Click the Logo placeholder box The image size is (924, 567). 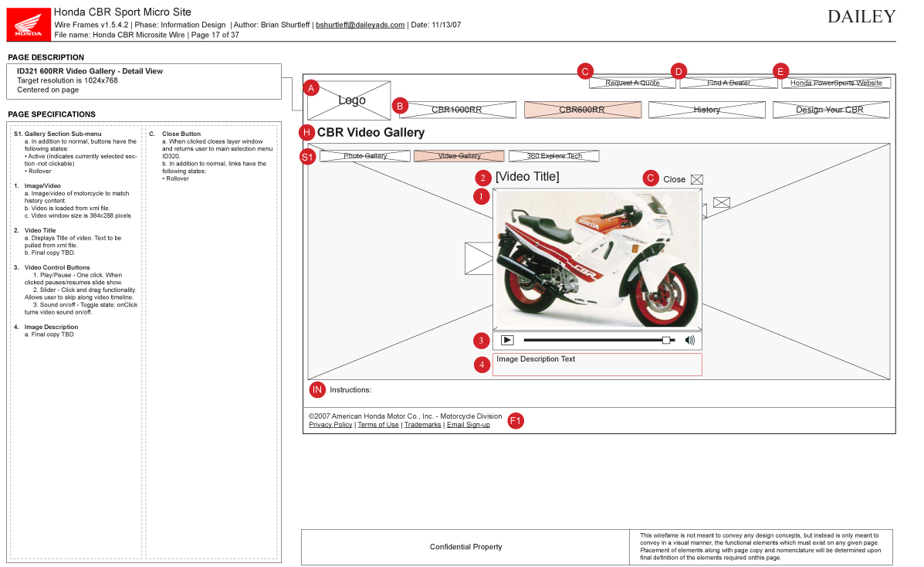point(350,100)
